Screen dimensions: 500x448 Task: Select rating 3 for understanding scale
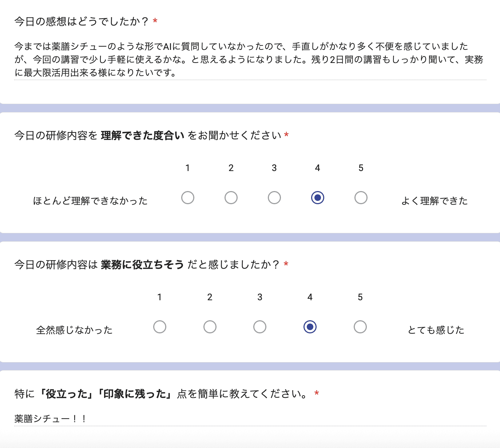(274, 198)
